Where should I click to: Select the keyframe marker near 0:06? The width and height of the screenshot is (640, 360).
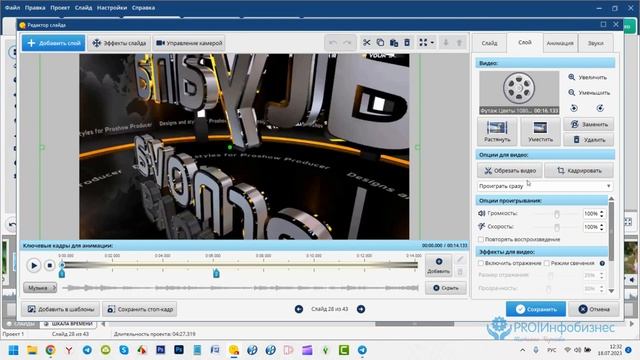coord(216,273)
